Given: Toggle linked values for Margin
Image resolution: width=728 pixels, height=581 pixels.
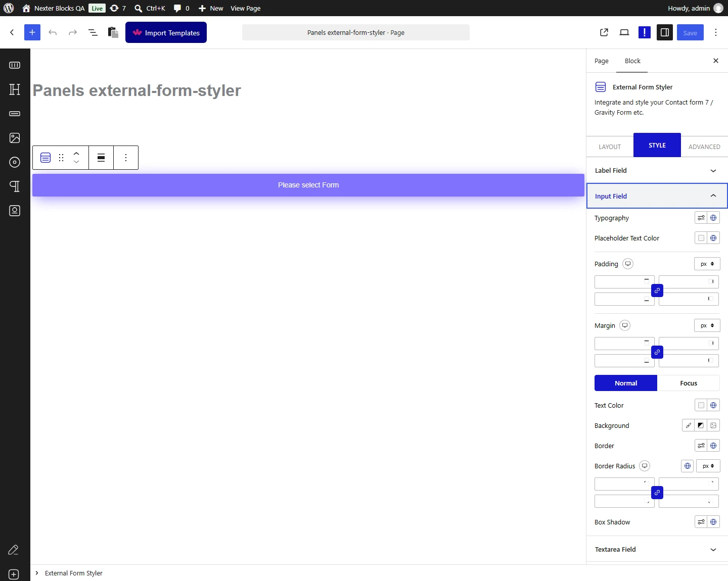Looking at the screenshot, I should click(657, 352).
